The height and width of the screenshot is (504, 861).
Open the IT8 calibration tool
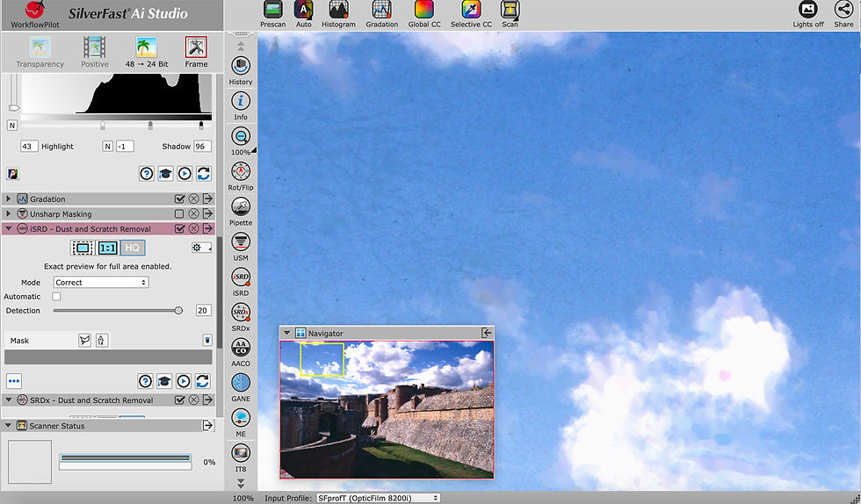(241, 457)
